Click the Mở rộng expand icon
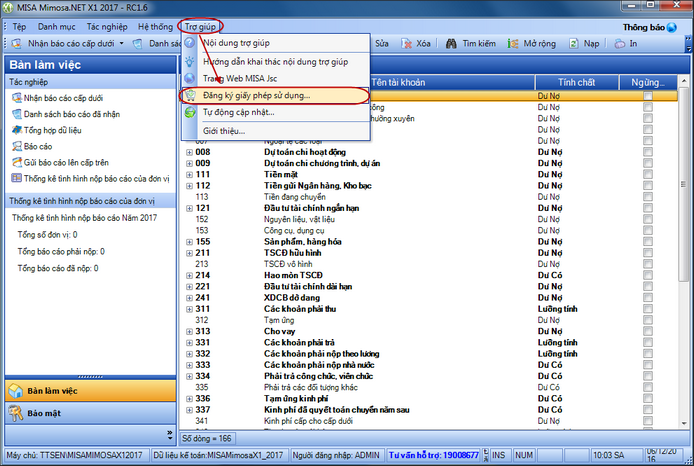 click(513, 43)
